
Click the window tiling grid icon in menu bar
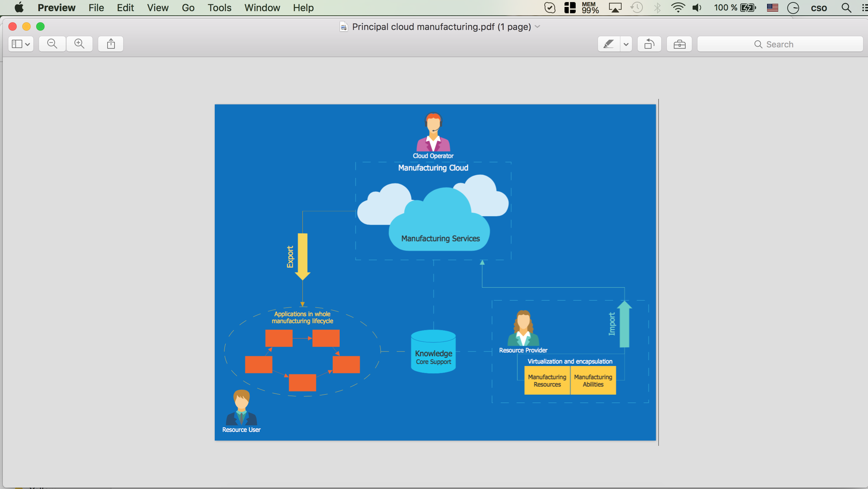pyautogui.click(x=570, y=8)
